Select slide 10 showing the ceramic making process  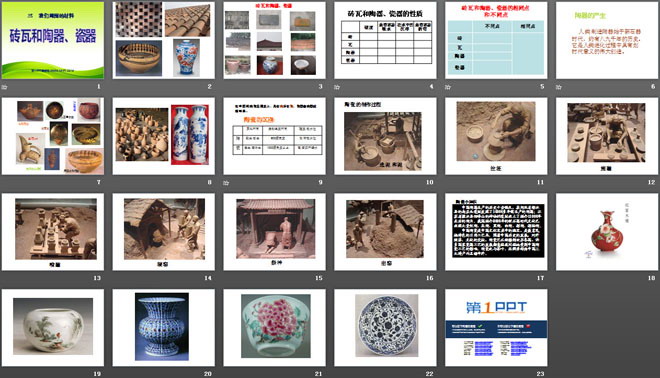385,136
